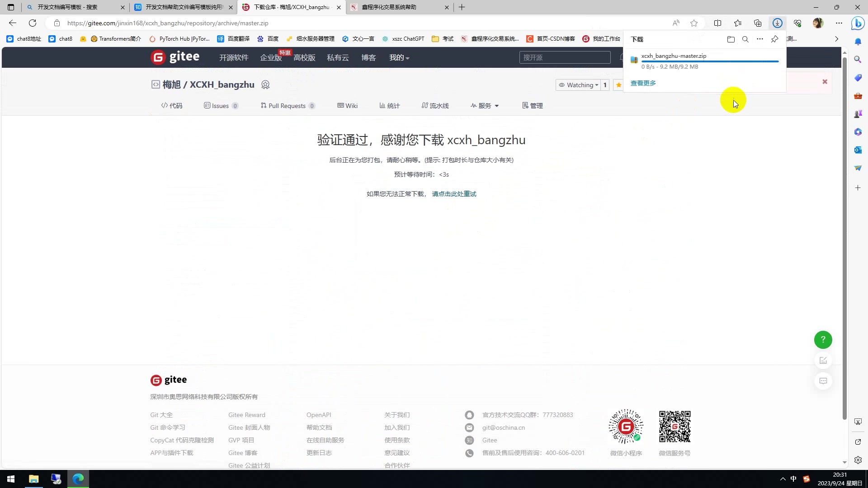Open Bing Copilot sidebar icon
This screenshot has height=488, width=868.
[858, 23]
